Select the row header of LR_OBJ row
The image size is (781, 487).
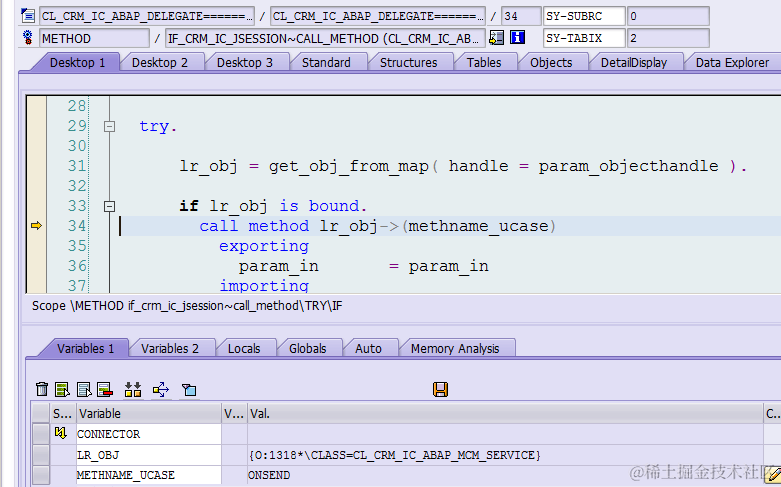(41, 455)
